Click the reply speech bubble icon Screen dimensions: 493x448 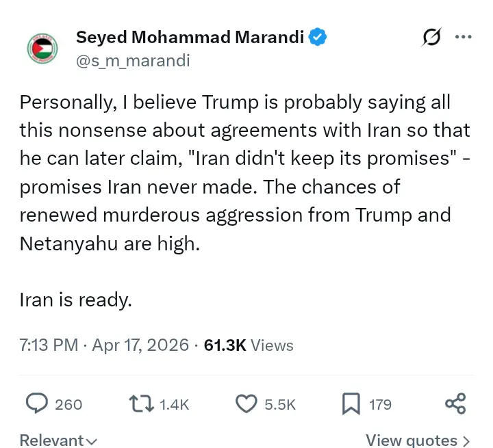click(x=36, y=404)
